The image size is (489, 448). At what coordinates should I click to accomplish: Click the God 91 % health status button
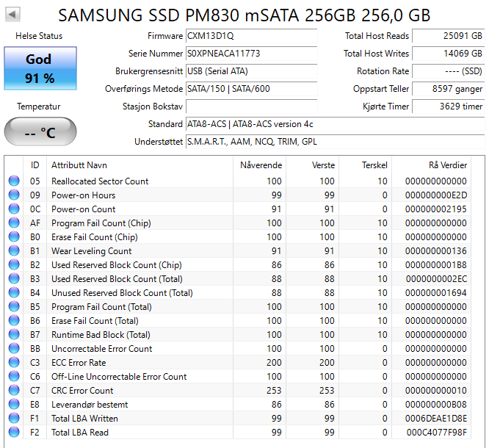pyautogui.click(x=39, y=68)
